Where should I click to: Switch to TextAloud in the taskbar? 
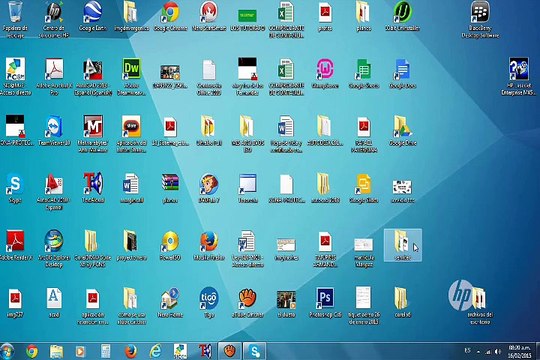[205, 351]
